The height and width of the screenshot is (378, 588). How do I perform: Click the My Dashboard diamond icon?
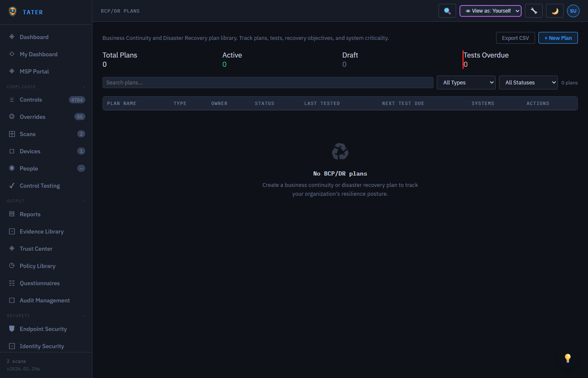12,54
